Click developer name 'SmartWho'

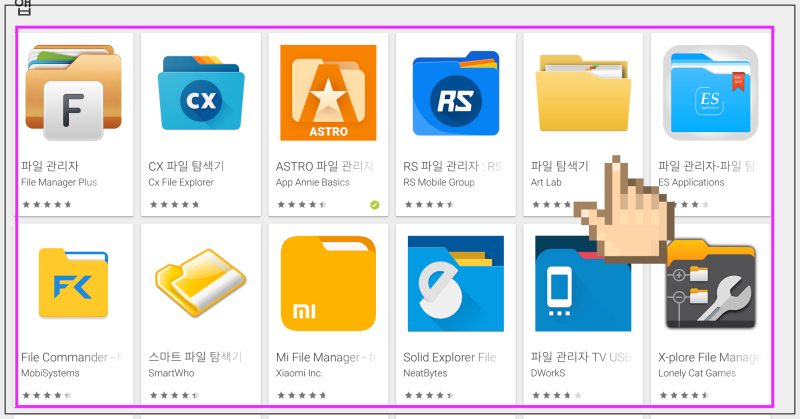click(171, 373)
